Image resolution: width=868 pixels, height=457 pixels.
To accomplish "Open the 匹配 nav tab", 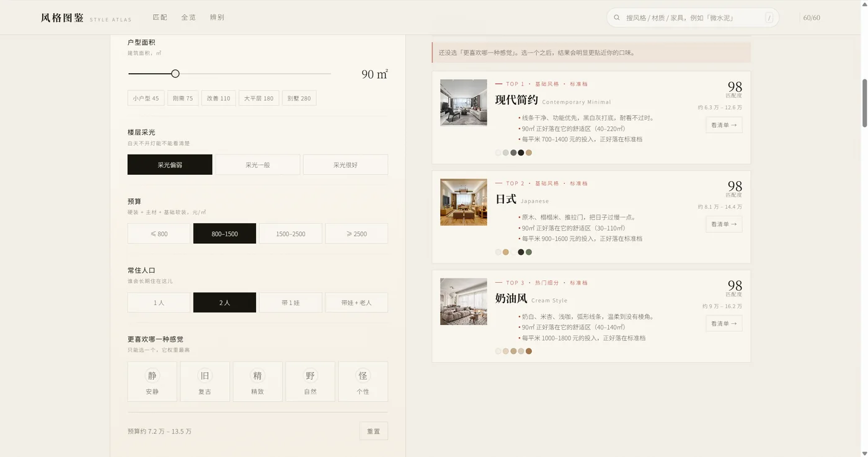I will [160, 17].
